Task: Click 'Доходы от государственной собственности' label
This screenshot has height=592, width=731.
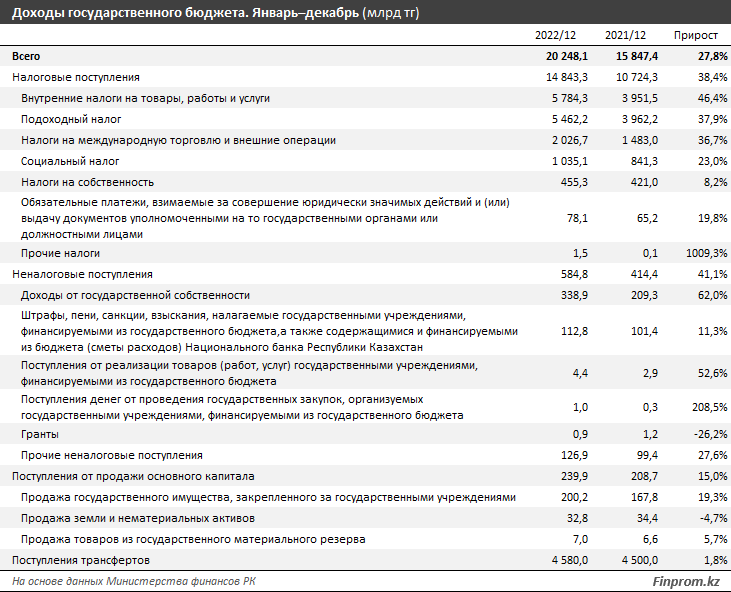Action: (x=136, y=296)
